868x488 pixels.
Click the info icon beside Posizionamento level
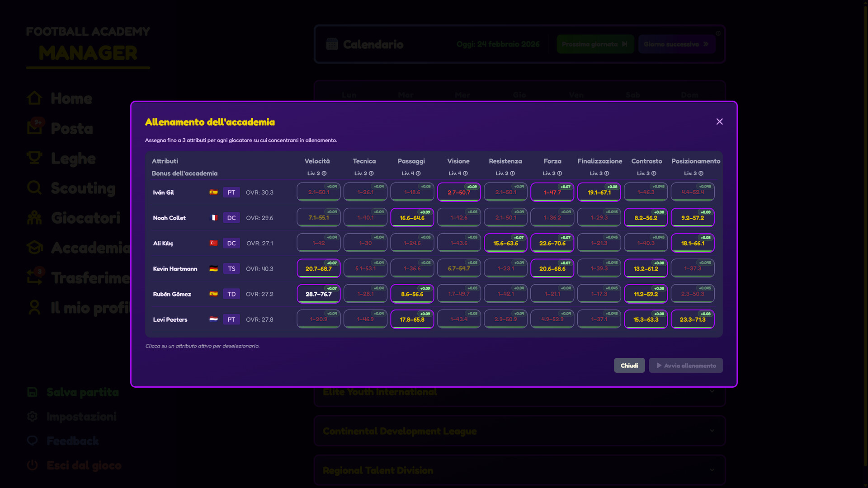[x=701, y=174]
